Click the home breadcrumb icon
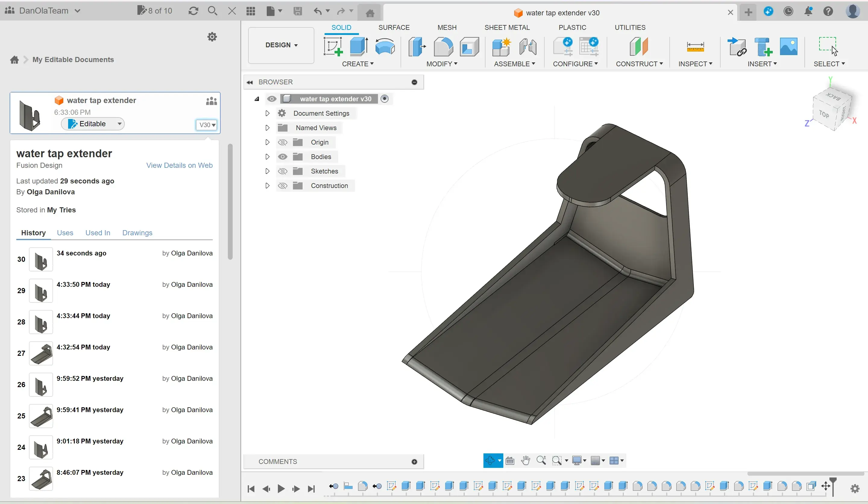Image resolution: width=868 pixels, height=504 pixels. pos(14,60)
